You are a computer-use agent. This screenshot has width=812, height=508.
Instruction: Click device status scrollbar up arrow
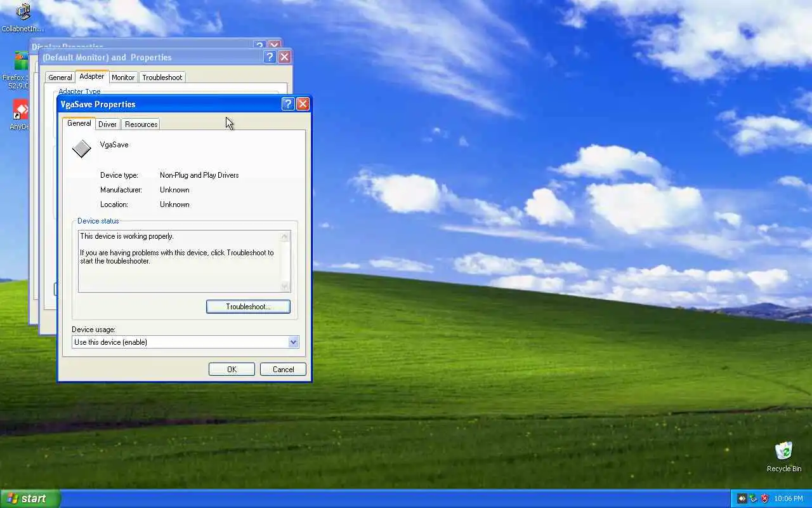click(285, 237)
